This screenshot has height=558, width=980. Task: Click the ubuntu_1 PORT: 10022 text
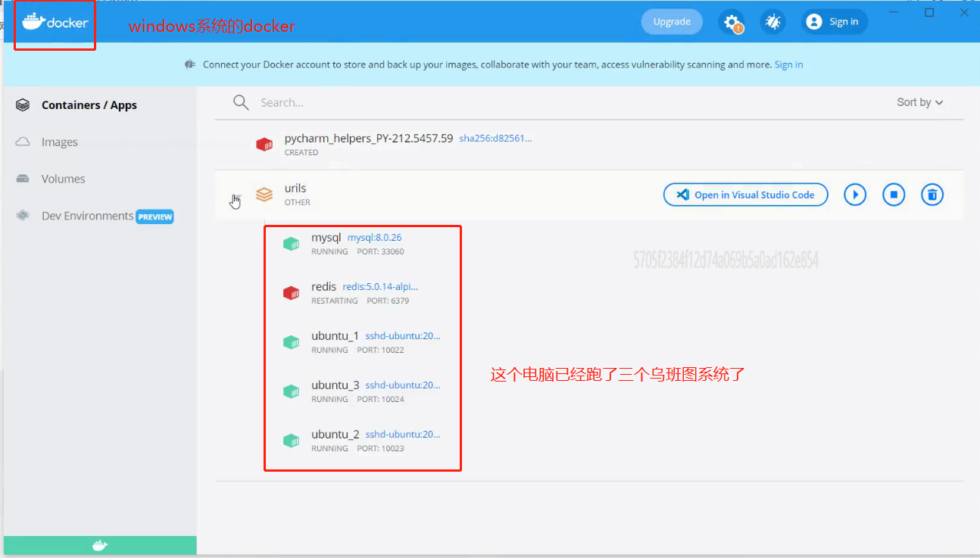click(x=380, y=350)
